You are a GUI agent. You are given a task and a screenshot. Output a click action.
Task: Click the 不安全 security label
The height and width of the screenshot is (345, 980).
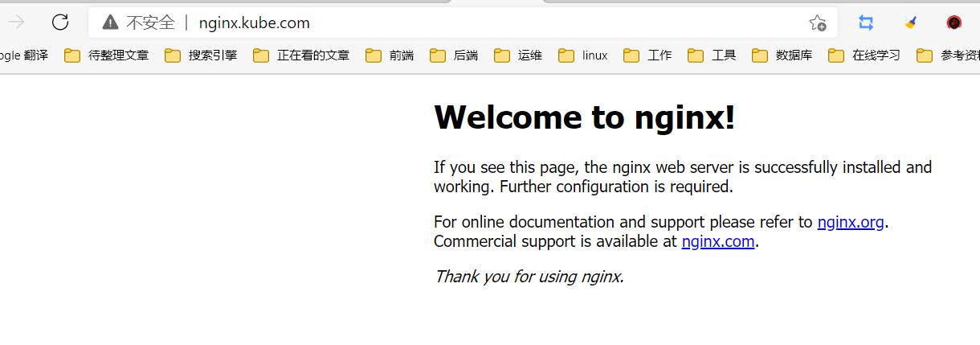pos(150,23)
